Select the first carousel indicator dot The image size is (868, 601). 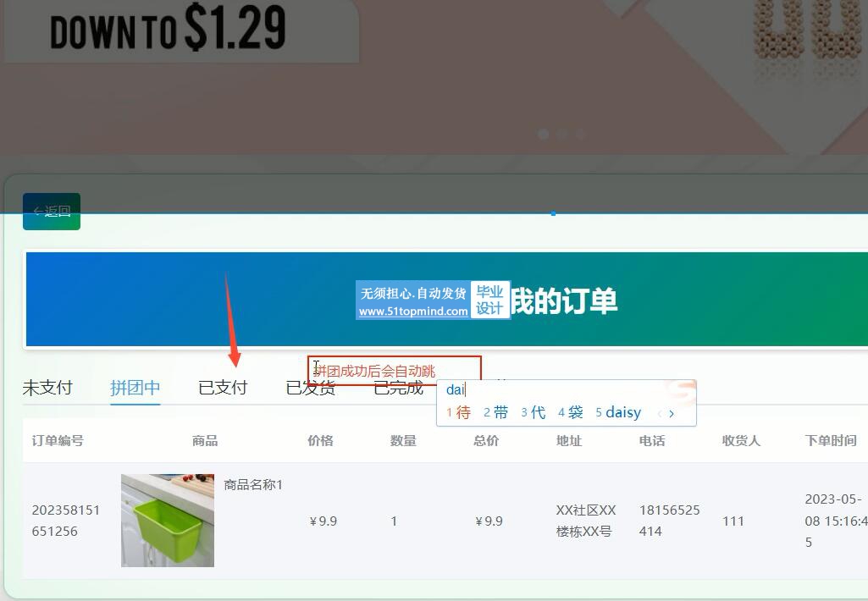pyautogui.click(x=544, y=134)
